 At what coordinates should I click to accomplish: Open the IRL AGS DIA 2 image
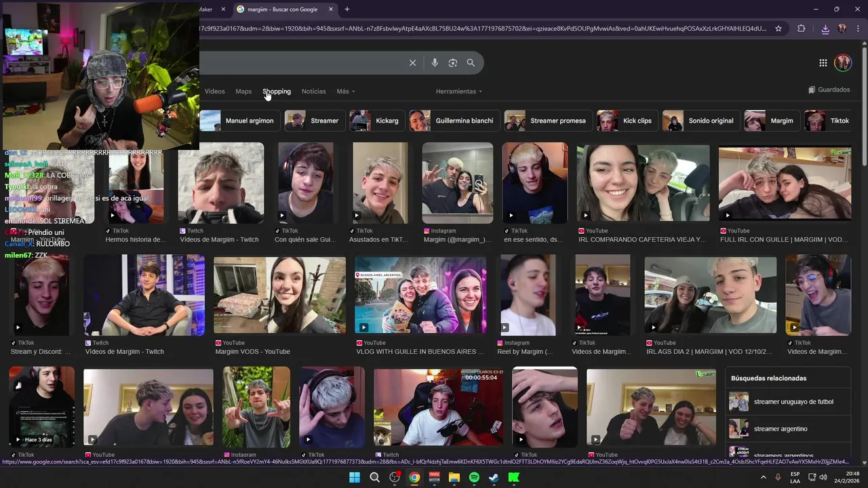[711, 295]
